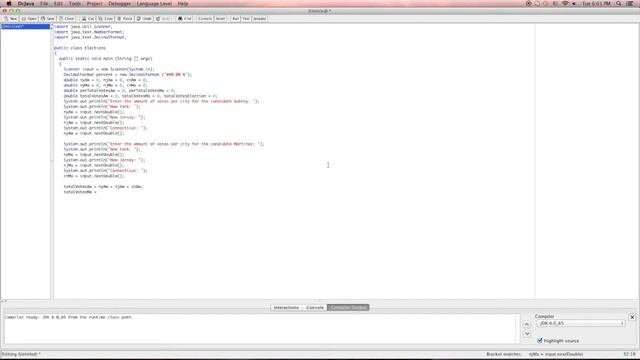Click the New document toolbar button
Image resolution: width=640 pixels, height=360 pixels.
[11, 19]
